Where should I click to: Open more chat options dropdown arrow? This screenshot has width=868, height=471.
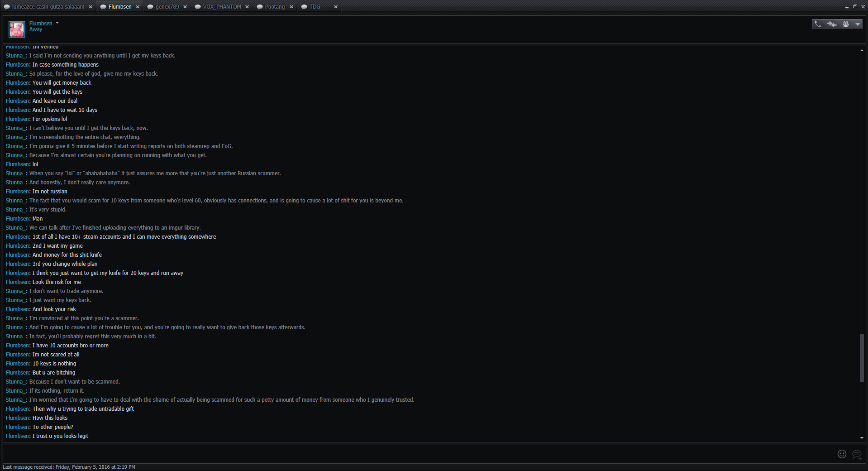click(858, 24)
